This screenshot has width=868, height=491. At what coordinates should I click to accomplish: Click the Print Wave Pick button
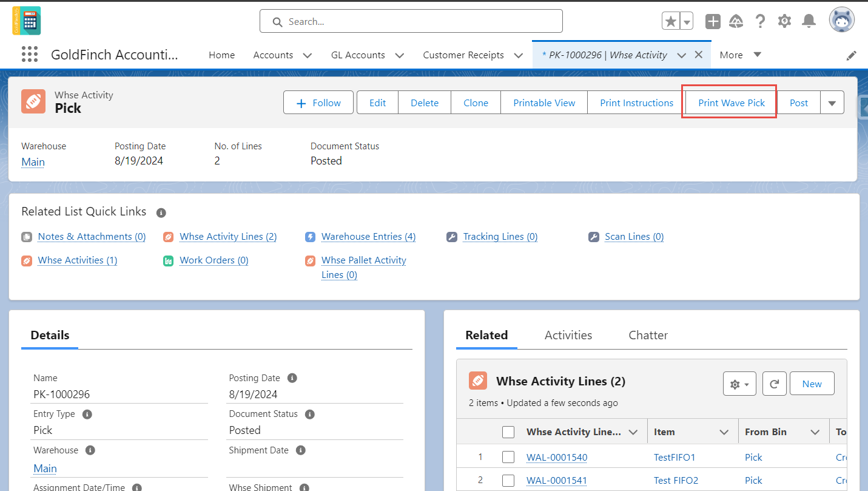pos(732,103)
